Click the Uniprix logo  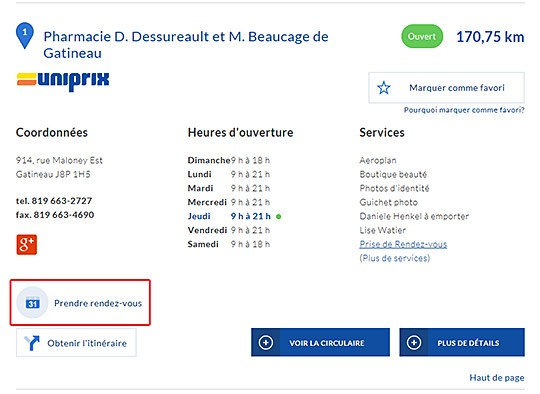click(63, 81)
